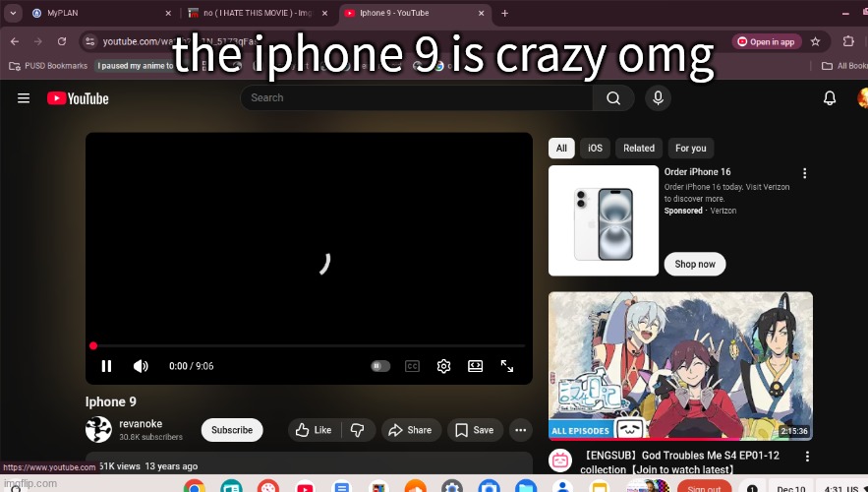
Task: Click the 'Iphone 9' video title
Action: [111, 401]
